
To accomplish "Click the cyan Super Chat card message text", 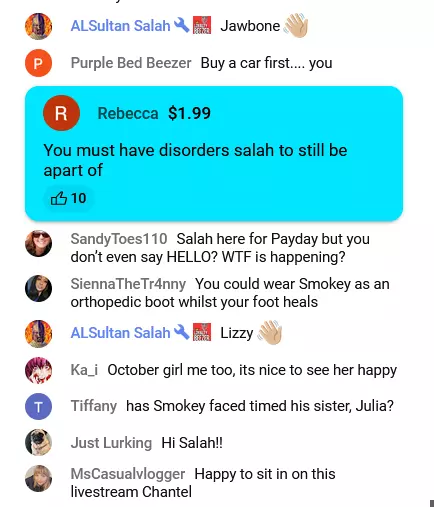I will click(195, 160).
